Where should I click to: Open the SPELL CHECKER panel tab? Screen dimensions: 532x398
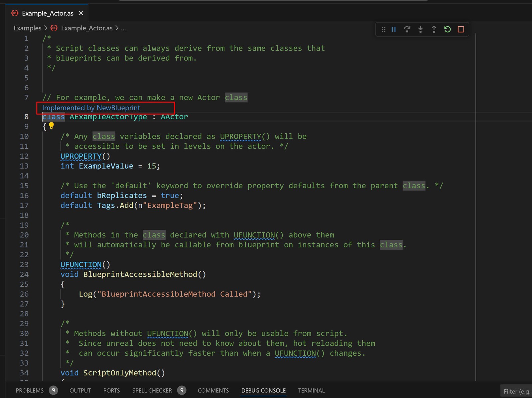152,390
